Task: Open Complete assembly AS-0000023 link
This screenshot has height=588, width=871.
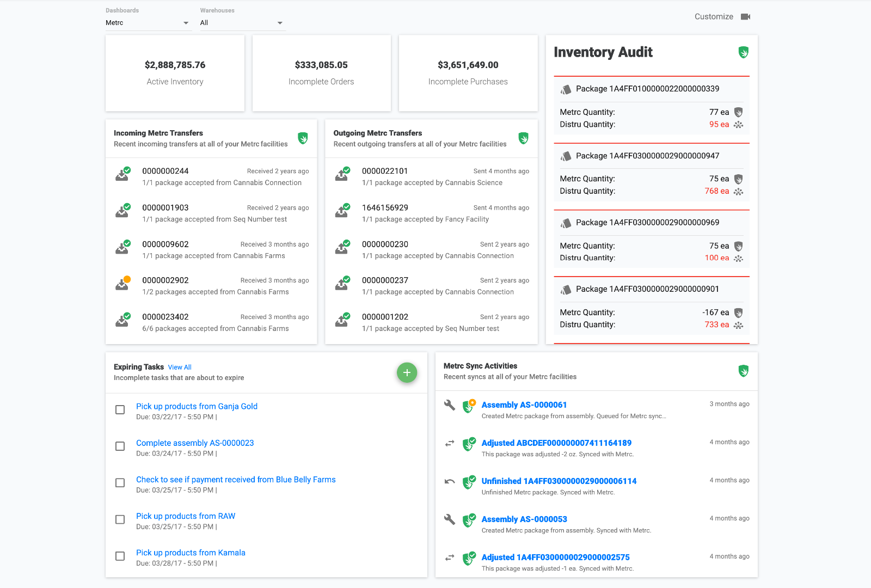Action: (x=195, y=443)
